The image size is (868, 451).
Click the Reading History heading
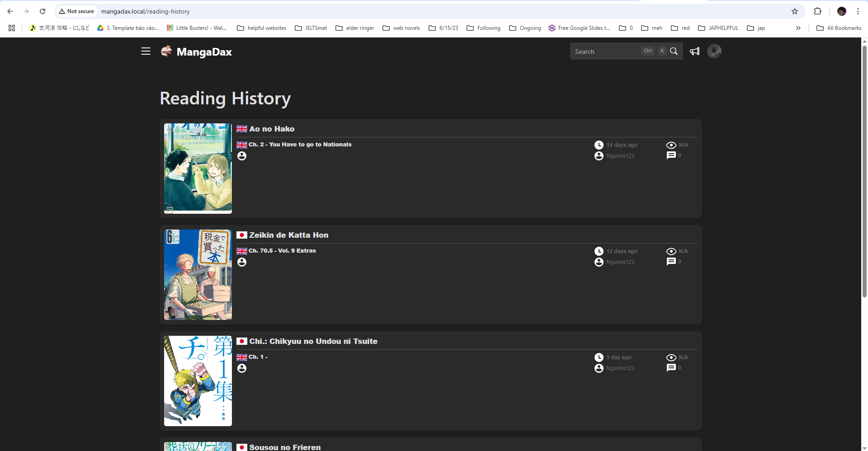point(225,99)
